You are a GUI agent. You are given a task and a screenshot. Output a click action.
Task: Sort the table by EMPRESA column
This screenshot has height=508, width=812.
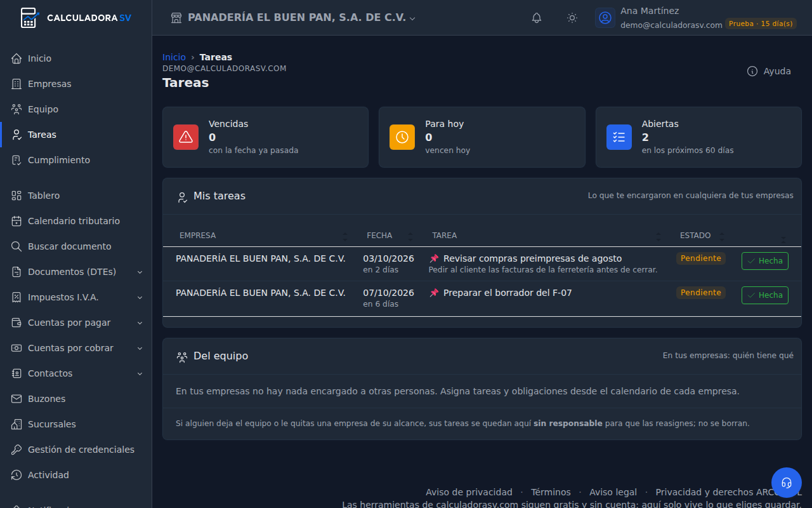pos(259,236)
